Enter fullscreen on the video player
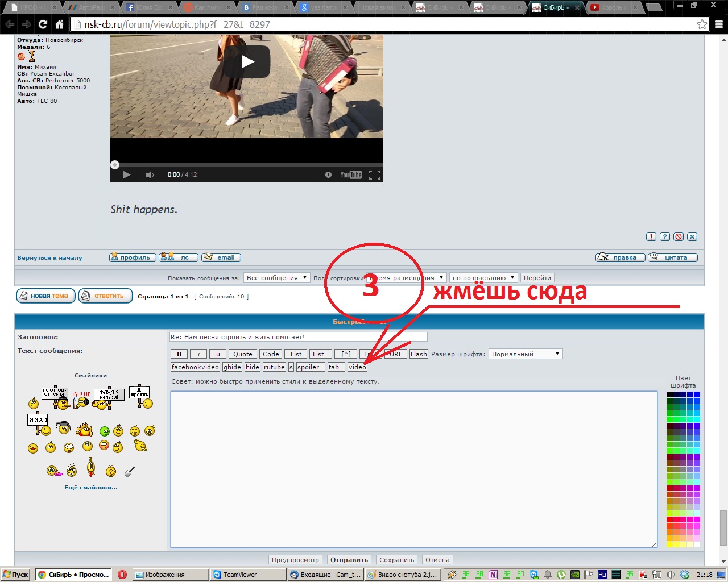The height and width of the screenshot is (582, 728). tap(374, 175)
